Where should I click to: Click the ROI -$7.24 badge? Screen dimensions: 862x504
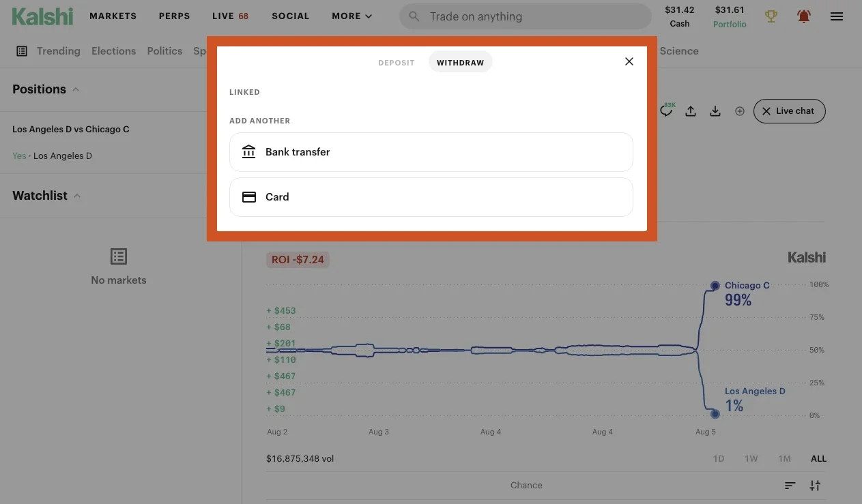298,259
